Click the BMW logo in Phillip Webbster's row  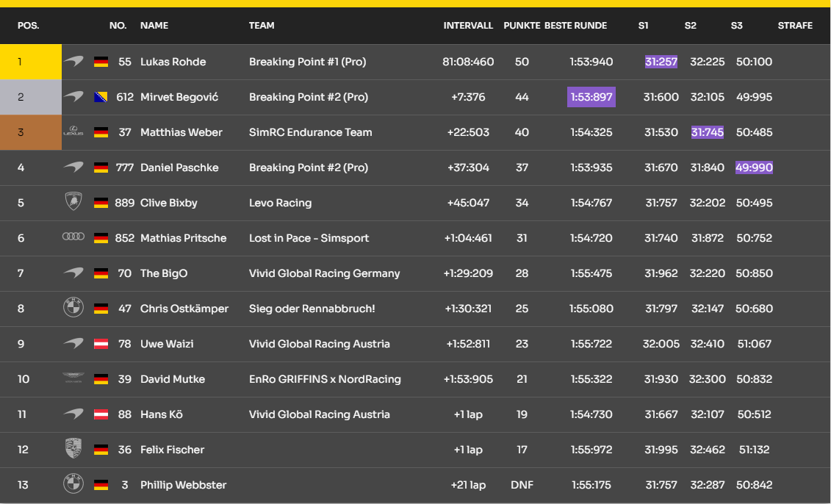point(73,484)
